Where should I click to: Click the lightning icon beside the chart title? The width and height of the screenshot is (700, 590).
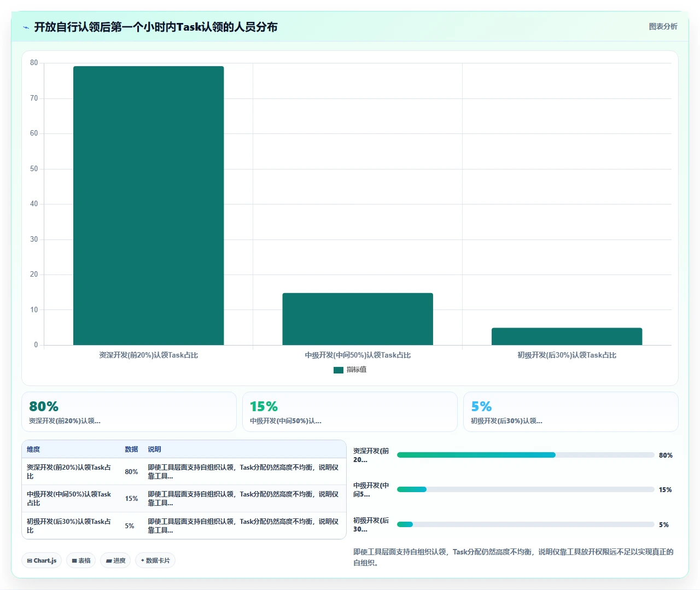point(26,27)
